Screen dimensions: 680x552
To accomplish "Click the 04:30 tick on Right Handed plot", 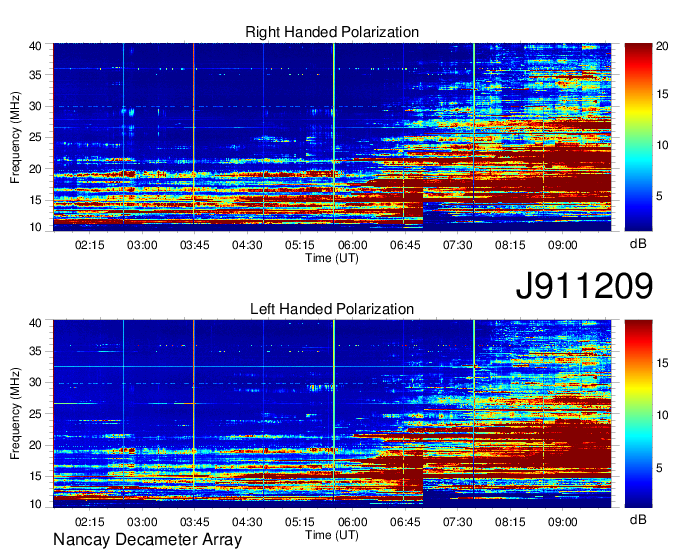I will pyautogui.click(x=247, y=245).
